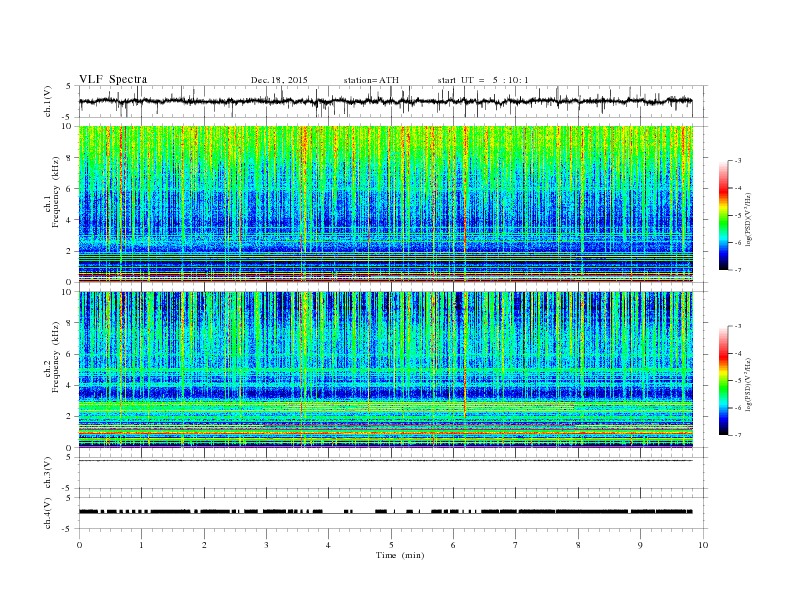Click the "-7" tick on ch.2 colorbar
Image resolution: width=792 pixels, height=612 pixels.
pos(737,435)
